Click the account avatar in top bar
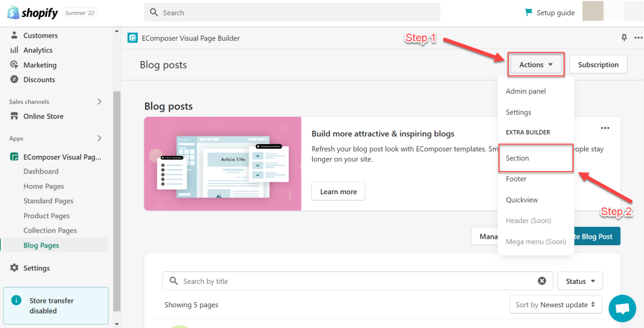Viewport: 644px width, 328px height. click(592, 11)
